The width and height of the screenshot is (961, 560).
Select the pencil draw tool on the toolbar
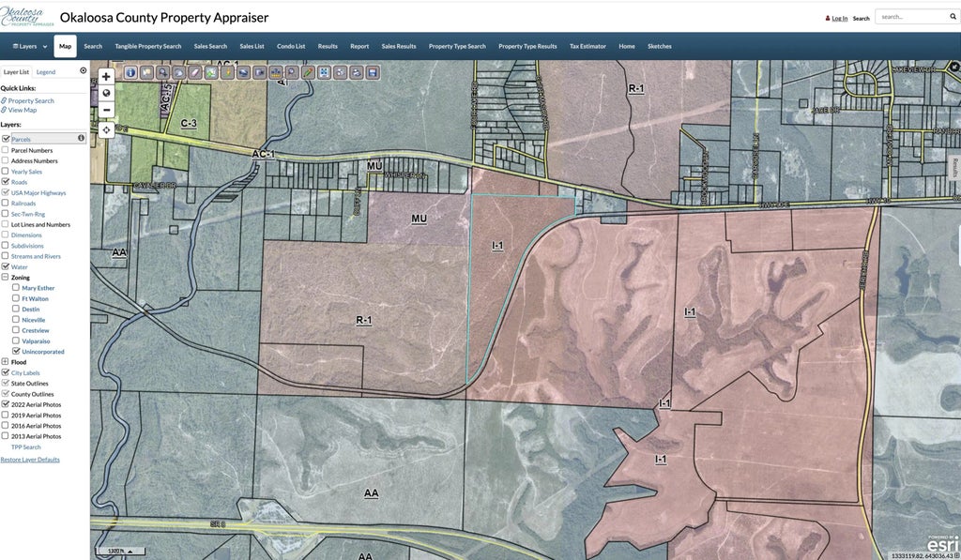tap(308, 72)
